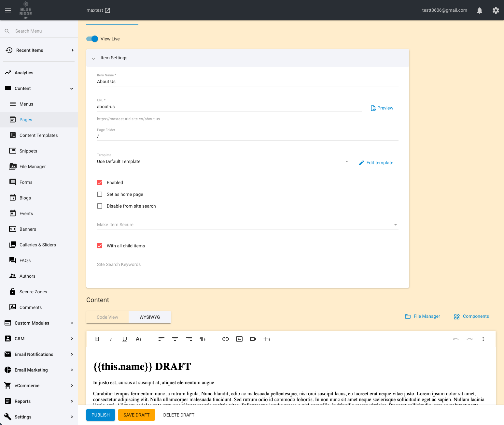Open the notifications bell
This screenshot has width=504, height=425.
coord(479,10)
